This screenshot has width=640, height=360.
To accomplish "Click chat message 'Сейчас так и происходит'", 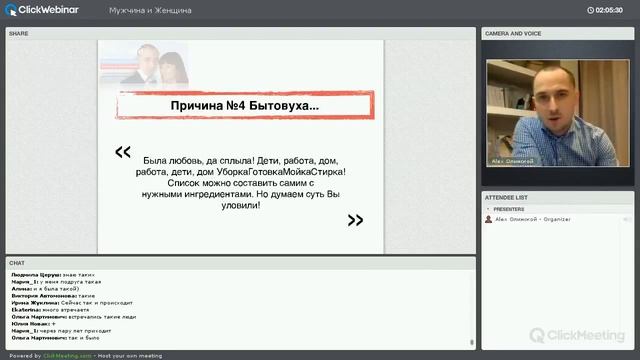I will (x=97, y=303).
